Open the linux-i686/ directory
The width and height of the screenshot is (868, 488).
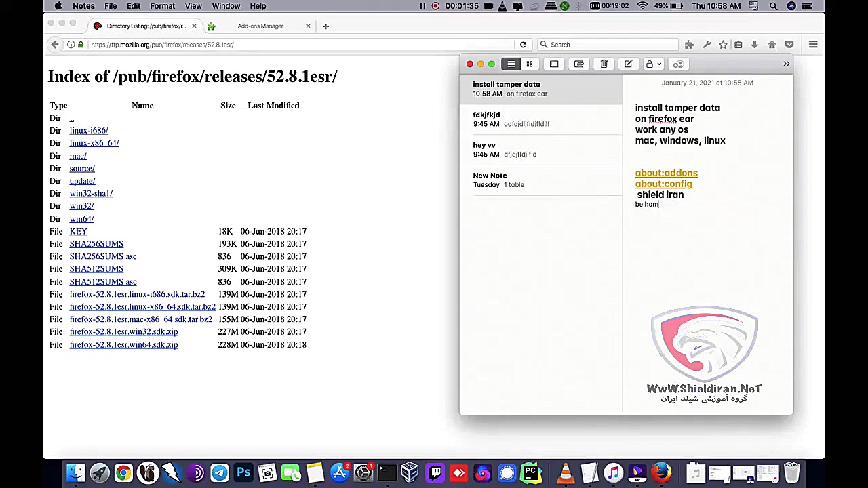(89, 130)
